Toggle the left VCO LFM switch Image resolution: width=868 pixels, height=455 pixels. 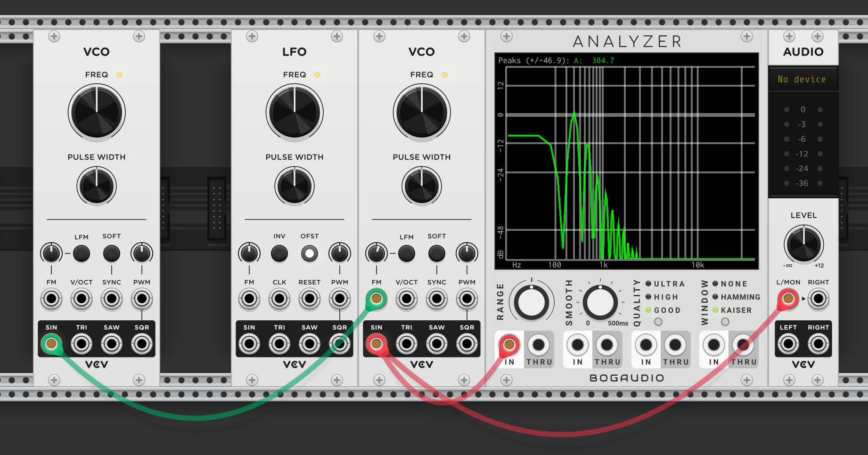pyautogui.click(x=82, y=253)
